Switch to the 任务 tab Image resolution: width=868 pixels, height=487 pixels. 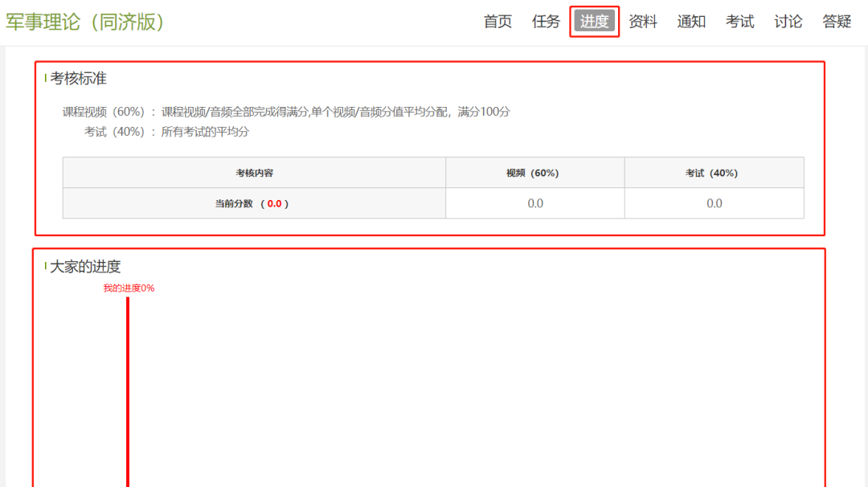(x=546, y=22)
